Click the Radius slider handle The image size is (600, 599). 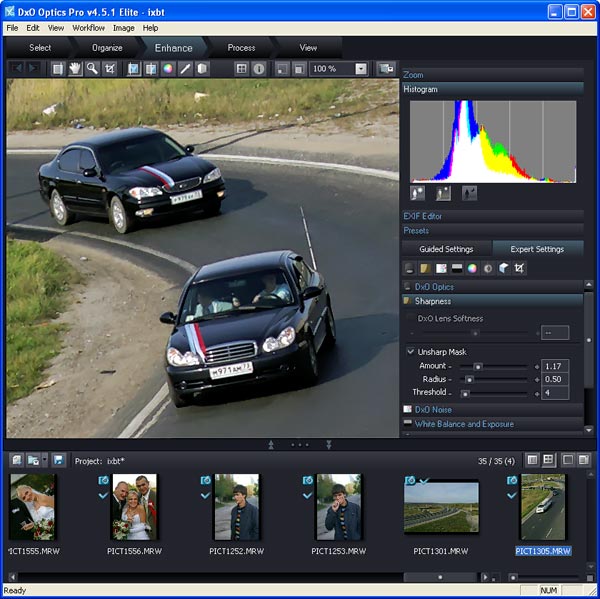coord(469,380)
